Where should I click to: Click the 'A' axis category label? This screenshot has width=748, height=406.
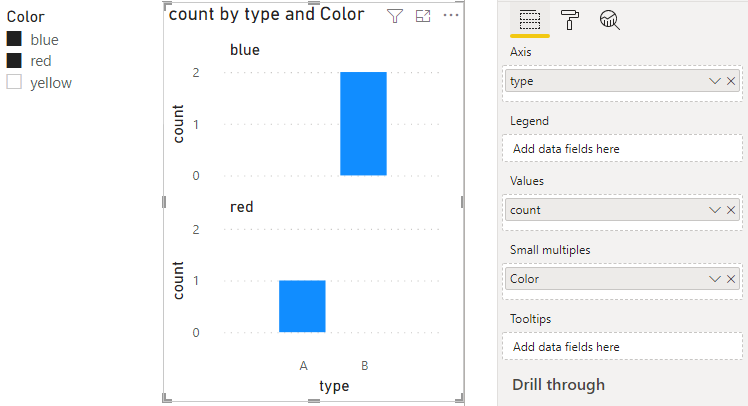tap(303, 366)
